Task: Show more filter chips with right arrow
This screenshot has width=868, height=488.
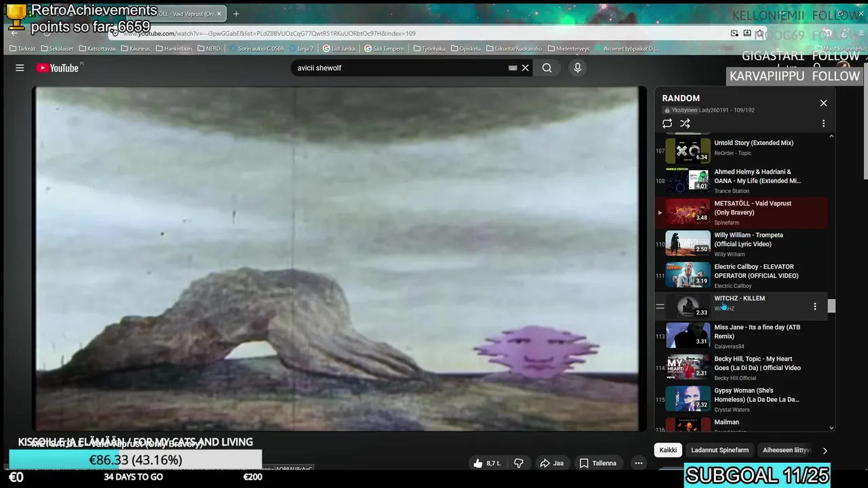Action: coord(825,450)
